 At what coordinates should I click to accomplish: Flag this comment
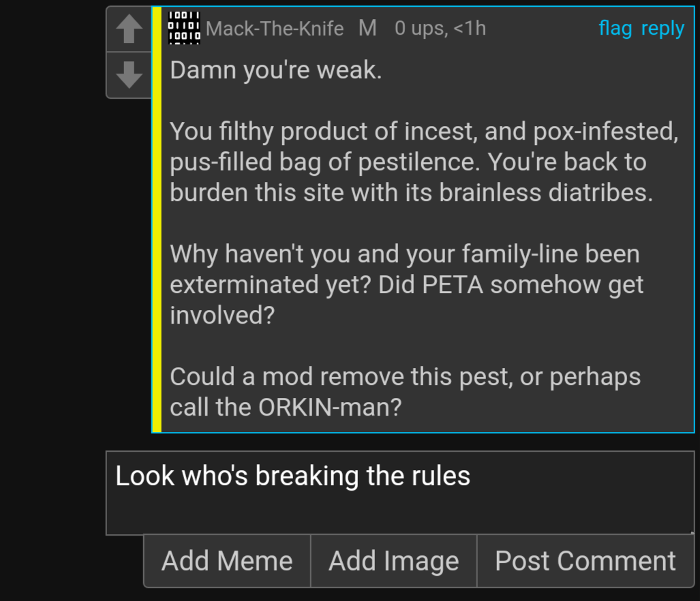pos(615,28)
